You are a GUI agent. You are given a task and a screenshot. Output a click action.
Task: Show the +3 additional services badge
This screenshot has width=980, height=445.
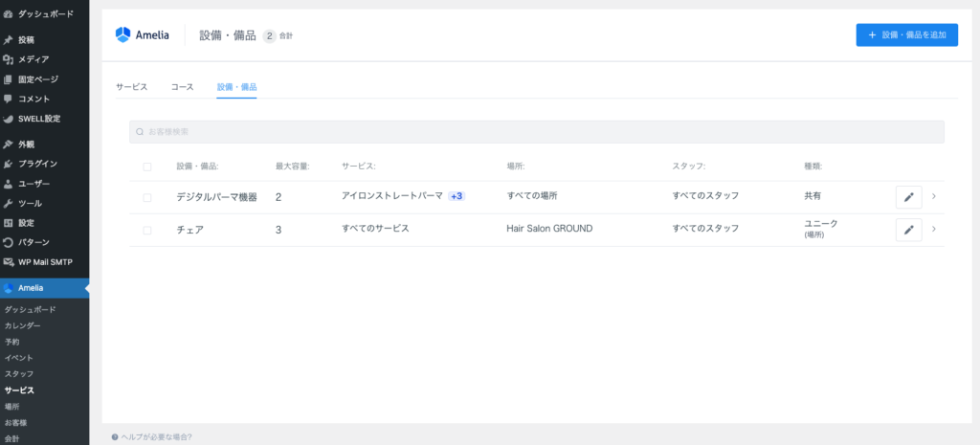457,196
